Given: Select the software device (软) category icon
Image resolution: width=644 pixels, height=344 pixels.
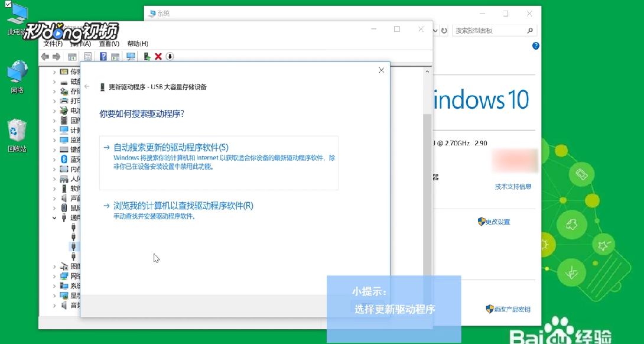Looking at the screenshot, I should pyautogui.click(x=64, y=189).
